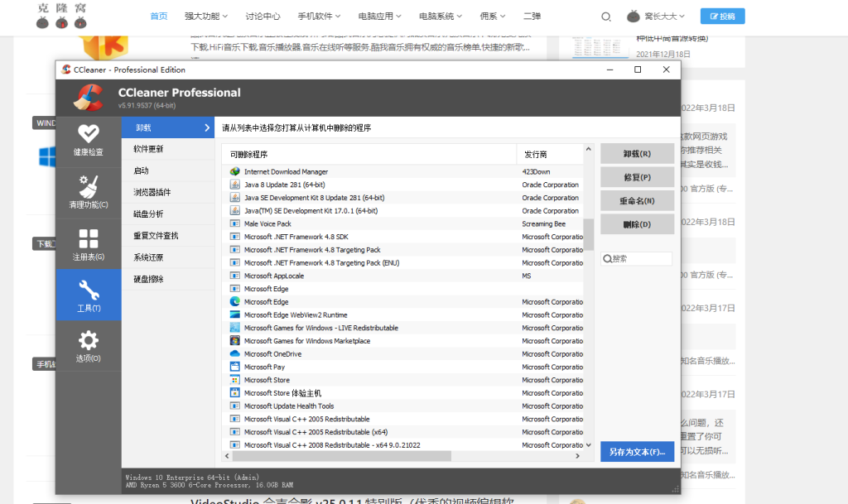Click horizontal scrollbar right arrow
Screen dimensions: 848x504
(x=577, y=456)
